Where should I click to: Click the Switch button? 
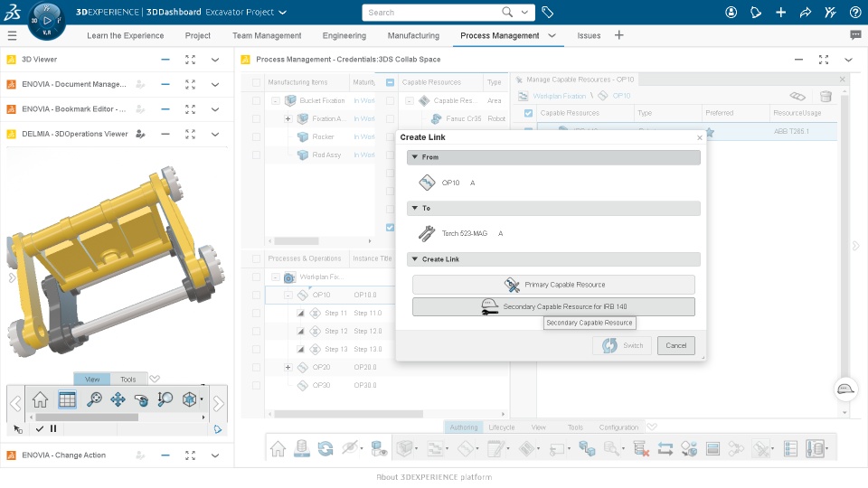coord(623,345)
